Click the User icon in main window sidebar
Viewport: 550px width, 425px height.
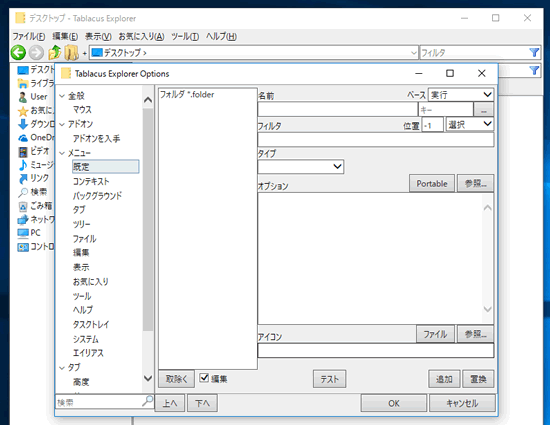tap(22, 97)
